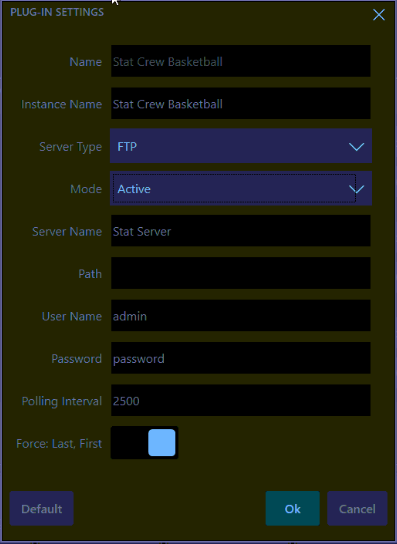Click the Server Type label
This screenshot has height=544, width=397.
point(70,147)
